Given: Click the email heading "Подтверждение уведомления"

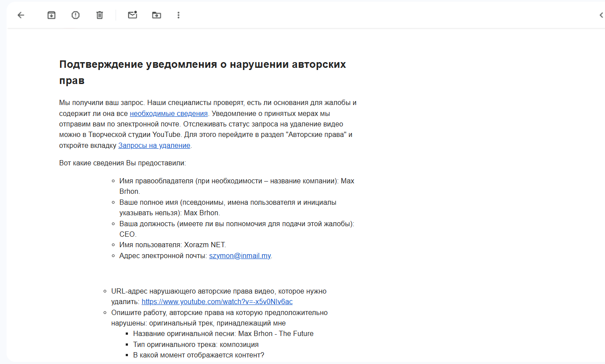Looking at the screenshot, I should pos(202,64).
